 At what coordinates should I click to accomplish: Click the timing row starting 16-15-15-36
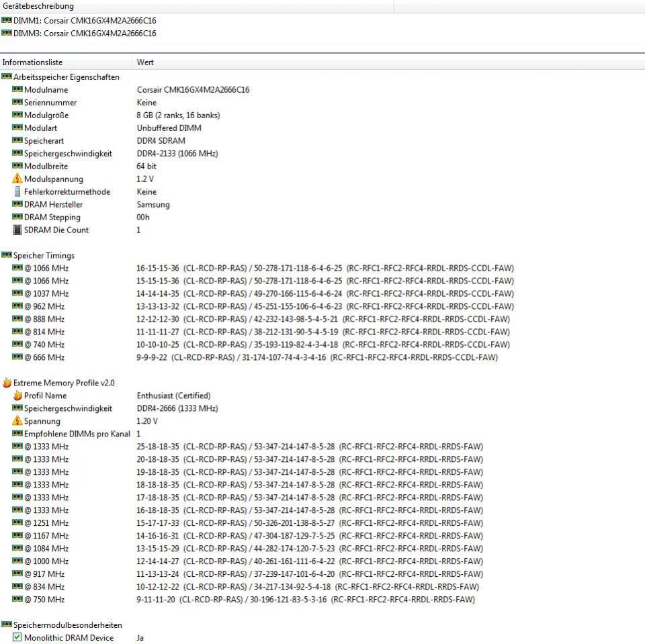[x=325, y=268]
